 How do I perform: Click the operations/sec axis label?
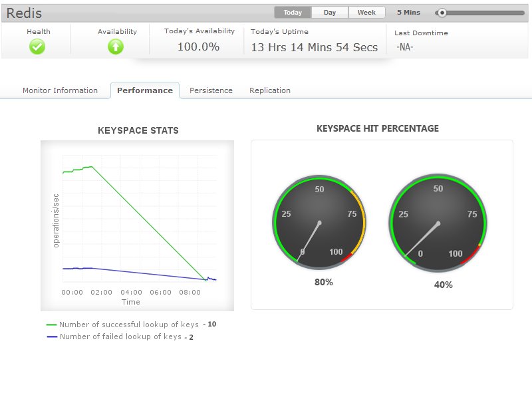56,221
